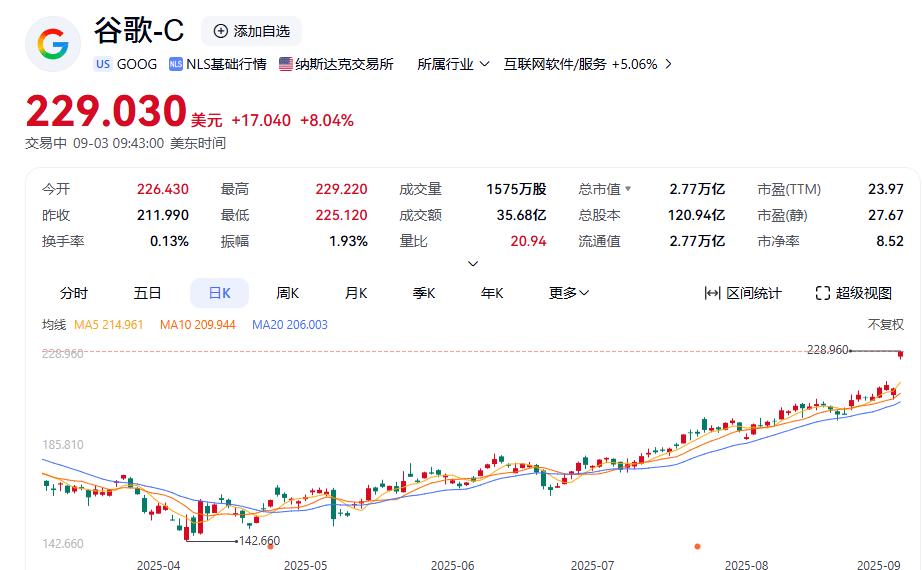The image size is (922, 570).
Task: Click the 不复权 adjustment setting
Action: (886, 325)
